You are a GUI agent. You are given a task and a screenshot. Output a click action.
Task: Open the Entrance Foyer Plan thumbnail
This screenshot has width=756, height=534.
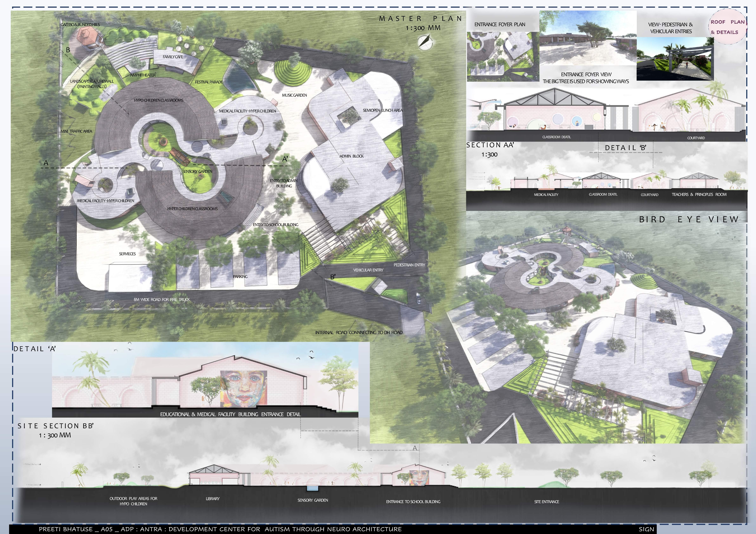point(503,56)
